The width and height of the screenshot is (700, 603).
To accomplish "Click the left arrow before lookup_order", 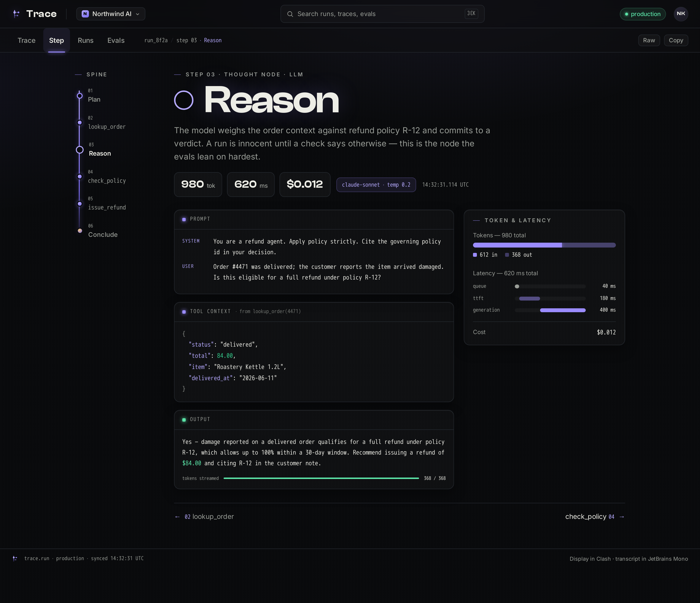I will coord(177,517).
